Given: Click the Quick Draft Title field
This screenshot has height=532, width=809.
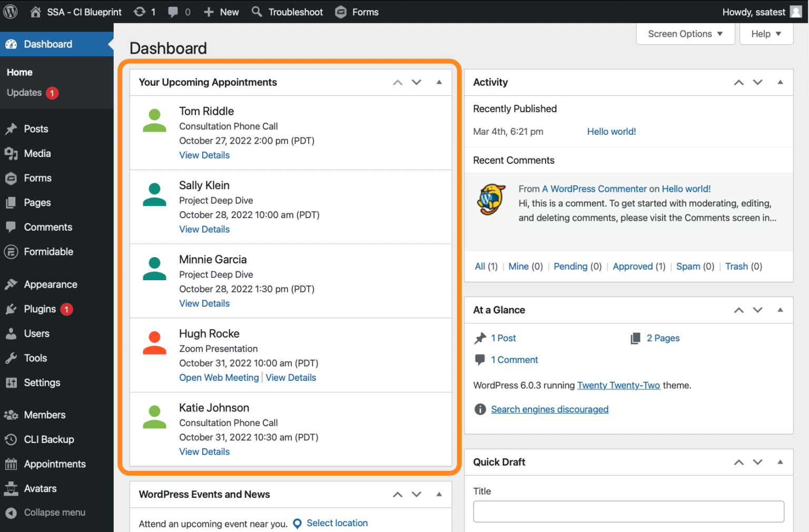Looking at the screenshot, I should click(x=628, y=511).
